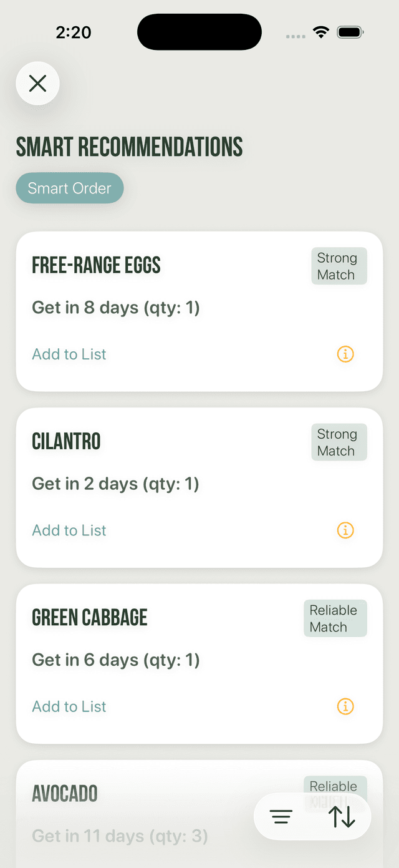View info for Green Cabbage recommendation
Image resolution: width=399 pixels, height=868 pixels.
pyautogui.click(x=345, y=706)
